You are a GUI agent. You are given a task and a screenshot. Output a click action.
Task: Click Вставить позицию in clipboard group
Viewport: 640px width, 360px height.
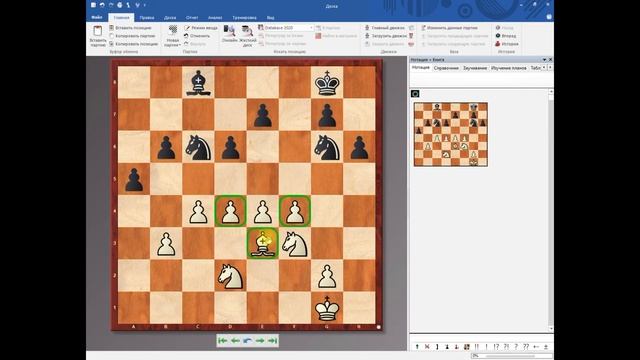pos(130,28)
